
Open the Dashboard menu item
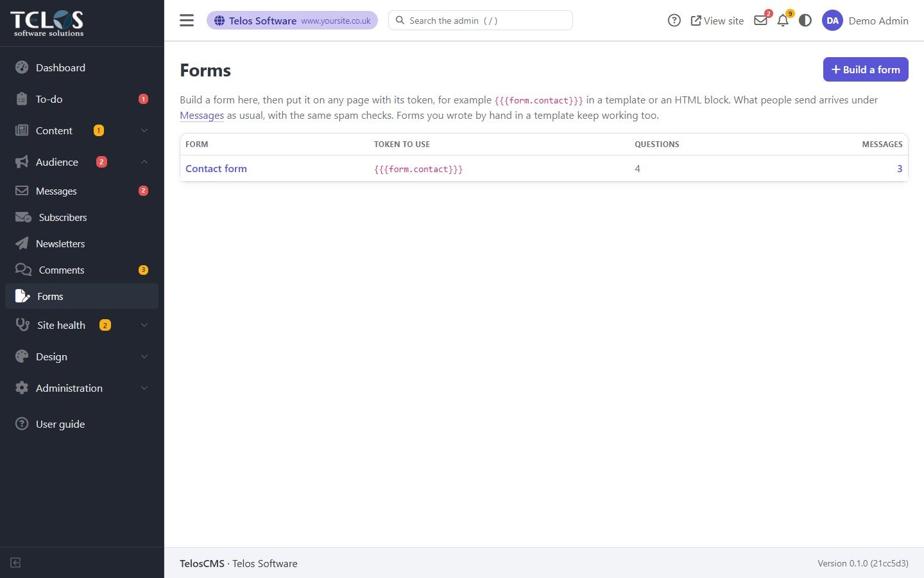(81, 67)
